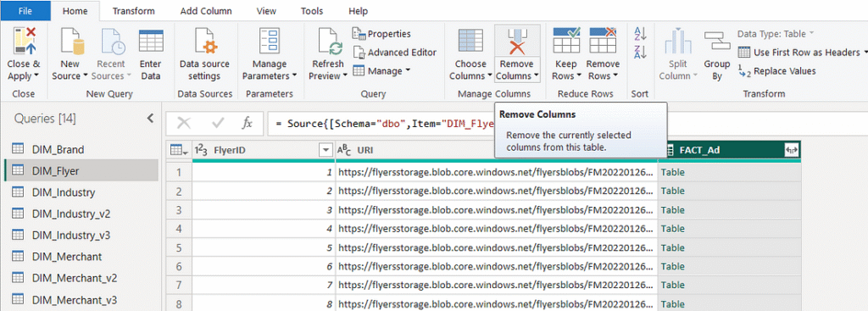Collapse the Queries pane chevron
868x311 pixels.
149,119
